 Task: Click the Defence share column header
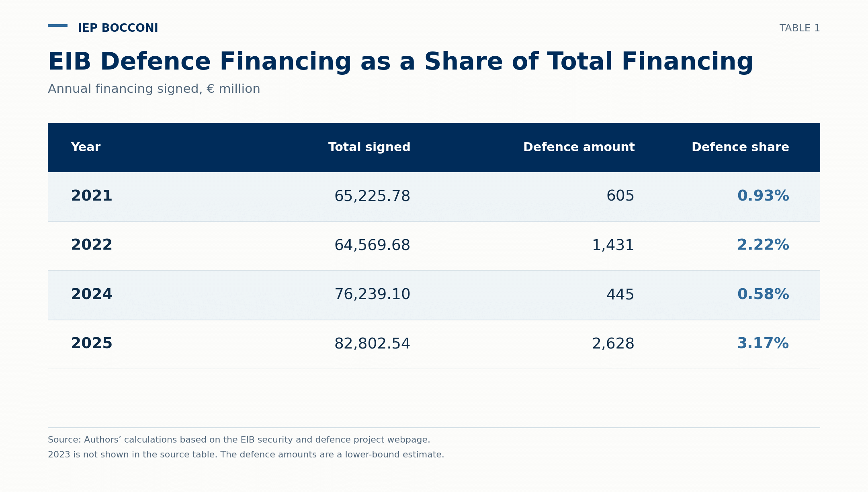coord(740,148)
